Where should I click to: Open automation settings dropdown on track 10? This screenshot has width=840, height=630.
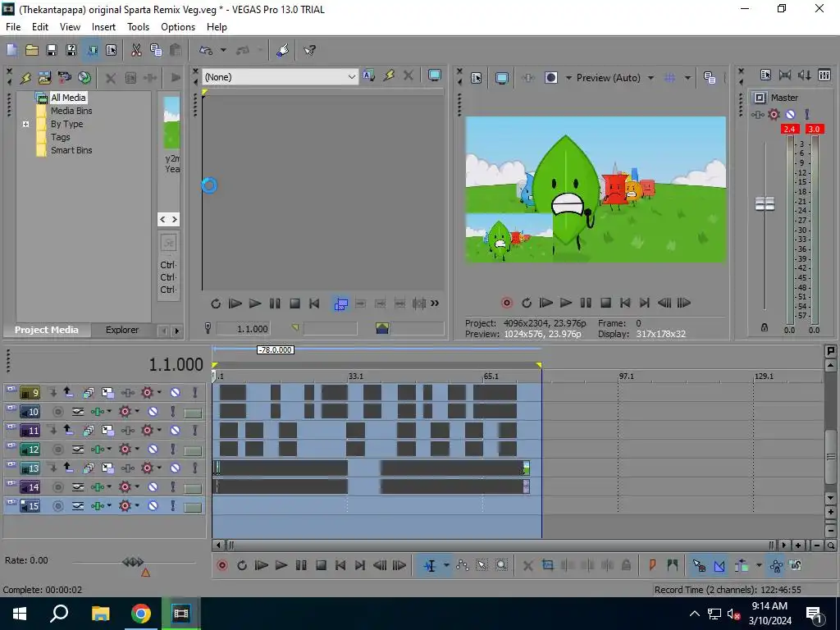[109, 412]
